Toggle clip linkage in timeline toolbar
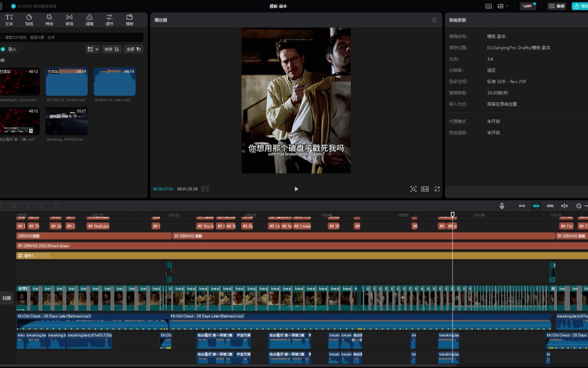588x368 pixels. tap(550, 206)
